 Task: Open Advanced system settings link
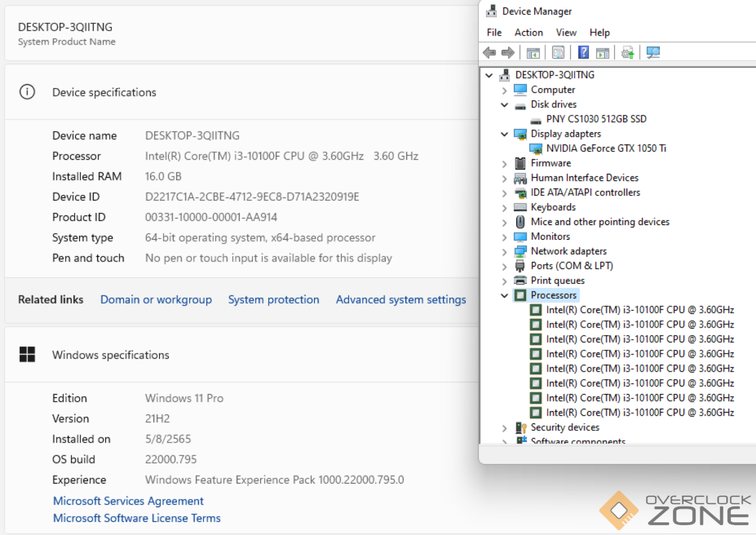[x=401, y=300]
